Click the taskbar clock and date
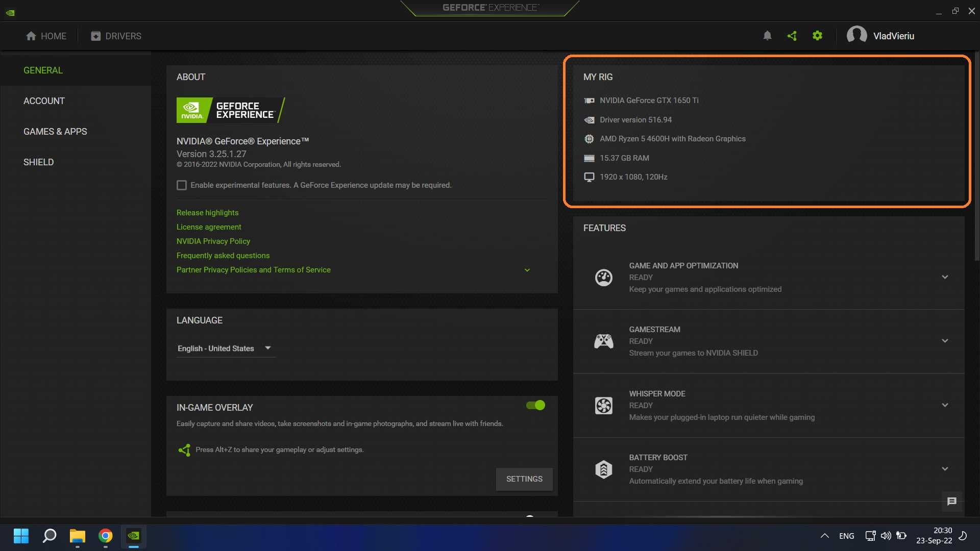Viewport: 980px width, 551px height. click(934, 536)
